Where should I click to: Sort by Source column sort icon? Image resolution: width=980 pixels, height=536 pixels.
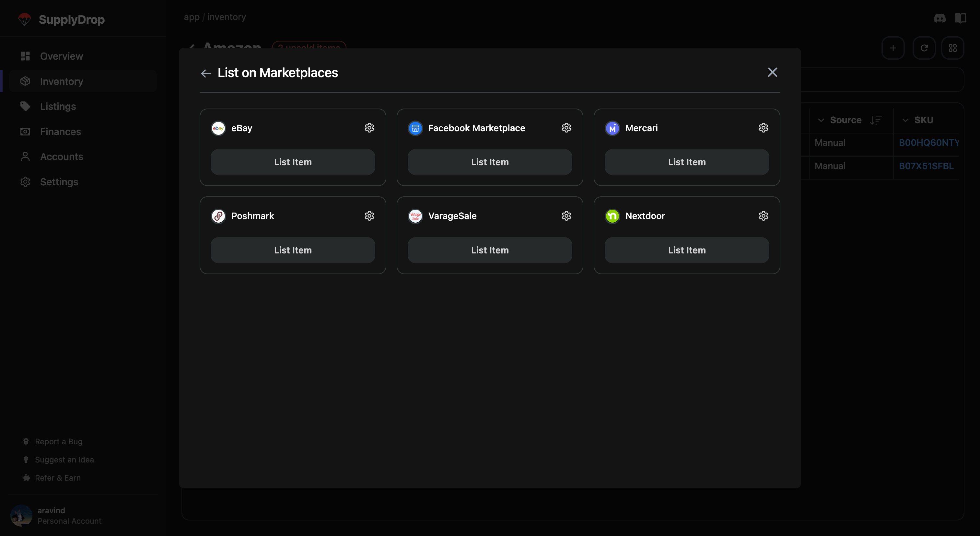coord(875,120)
